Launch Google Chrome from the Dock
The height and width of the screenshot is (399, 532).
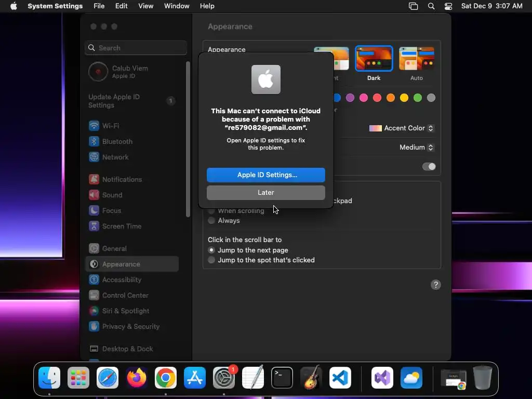click(x=166, y=378)
